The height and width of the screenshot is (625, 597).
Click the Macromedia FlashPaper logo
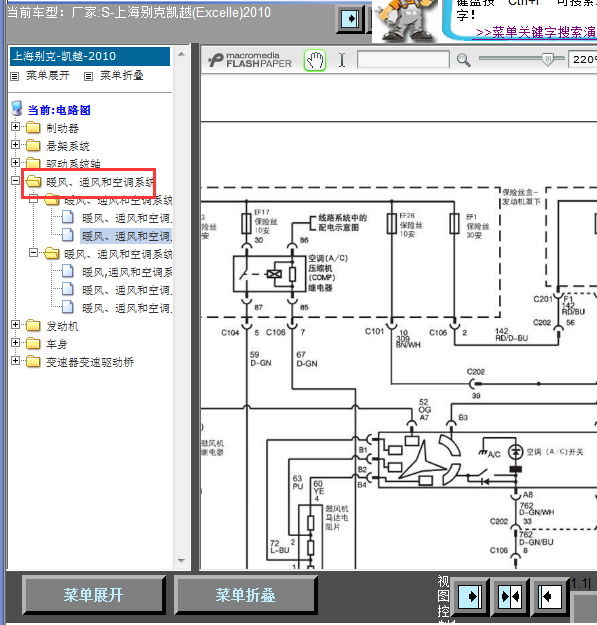click(x=250, y=60)
